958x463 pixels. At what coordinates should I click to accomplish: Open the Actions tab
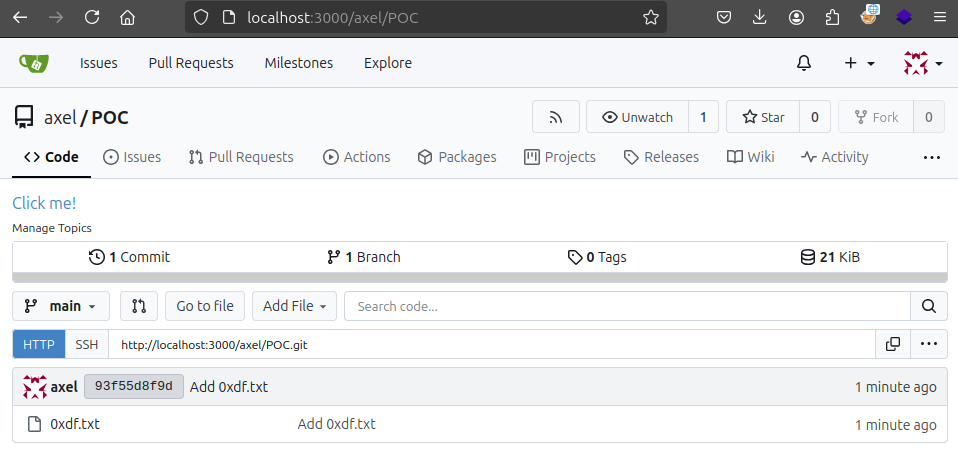356,157
